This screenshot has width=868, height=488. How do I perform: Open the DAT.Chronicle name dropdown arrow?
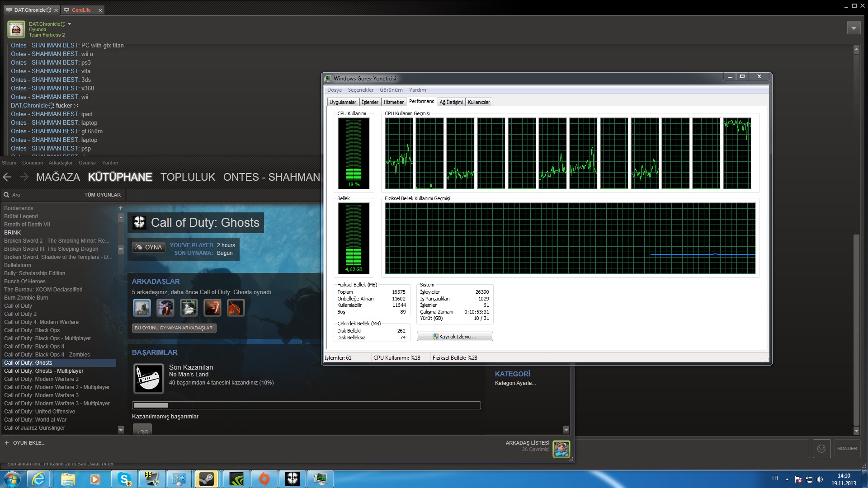(70, 24)
